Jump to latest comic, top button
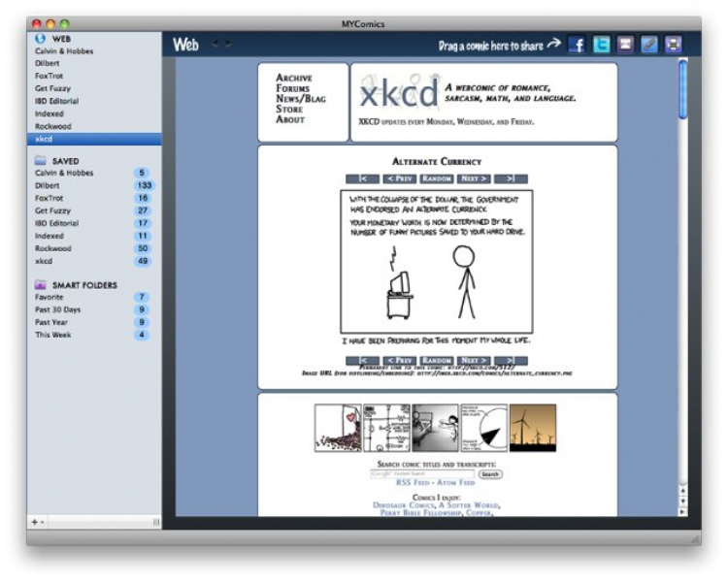Screen dimensions: 728x582 click(511, 178)
